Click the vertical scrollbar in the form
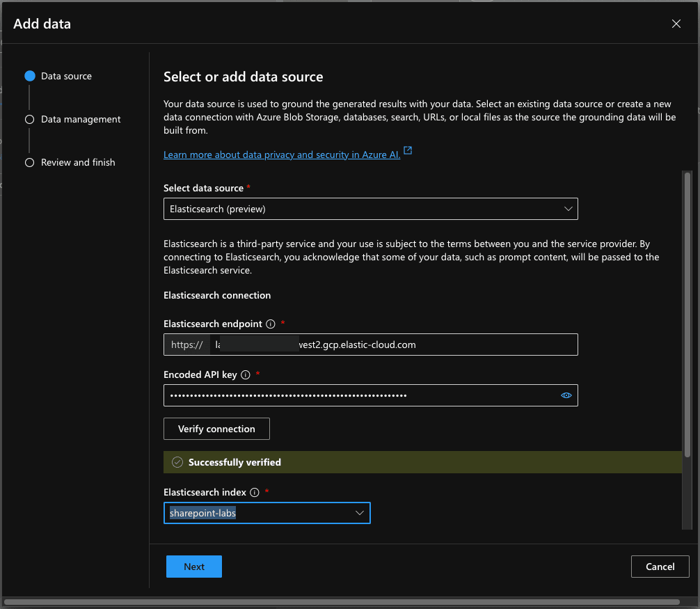 pyautogui.click(x=687, y=313)
